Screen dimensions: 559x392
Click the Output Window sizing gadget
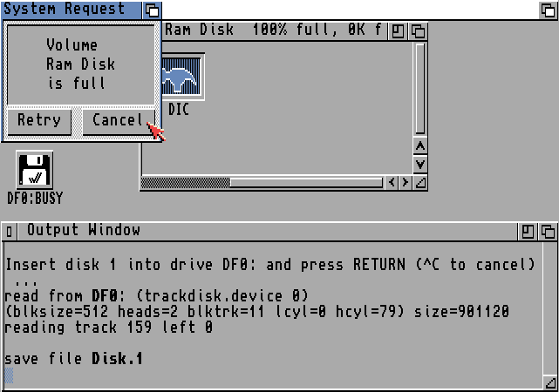pyautogui.click(x=550, y=382)
